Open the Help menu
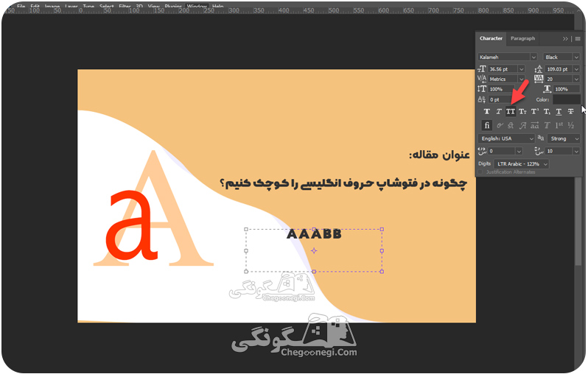 coord(218,6)
